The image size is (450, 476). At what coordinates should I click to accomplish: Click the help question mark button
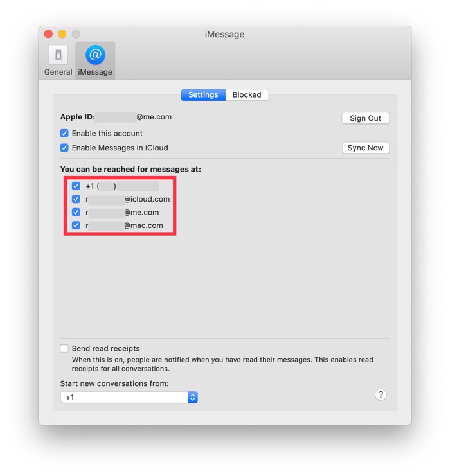click(381, 395)
